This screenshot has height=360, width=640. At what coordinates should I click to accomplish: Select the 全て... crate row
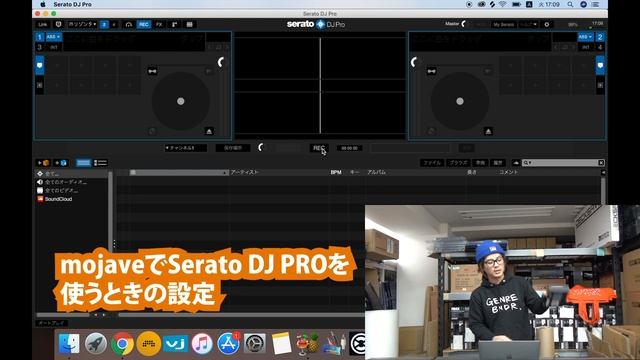tap(72, 174)
